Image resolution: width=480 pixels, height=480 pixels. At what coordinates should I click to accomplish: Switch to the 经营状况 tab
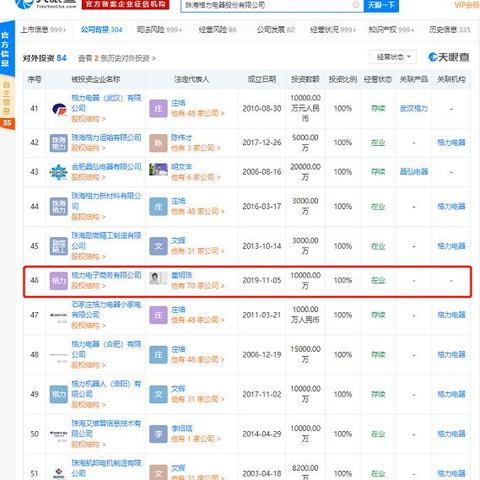click(x=333, y=30)
